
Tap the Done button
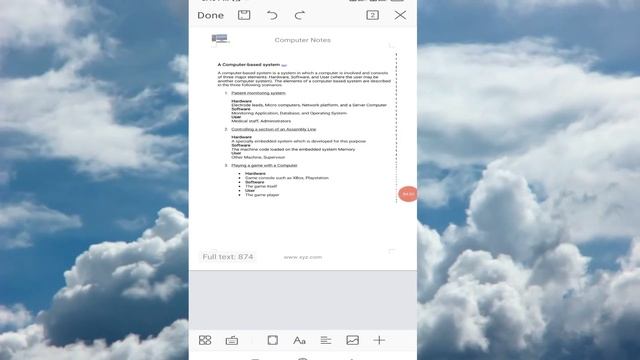pyautogui.click(x=211, y=16)
